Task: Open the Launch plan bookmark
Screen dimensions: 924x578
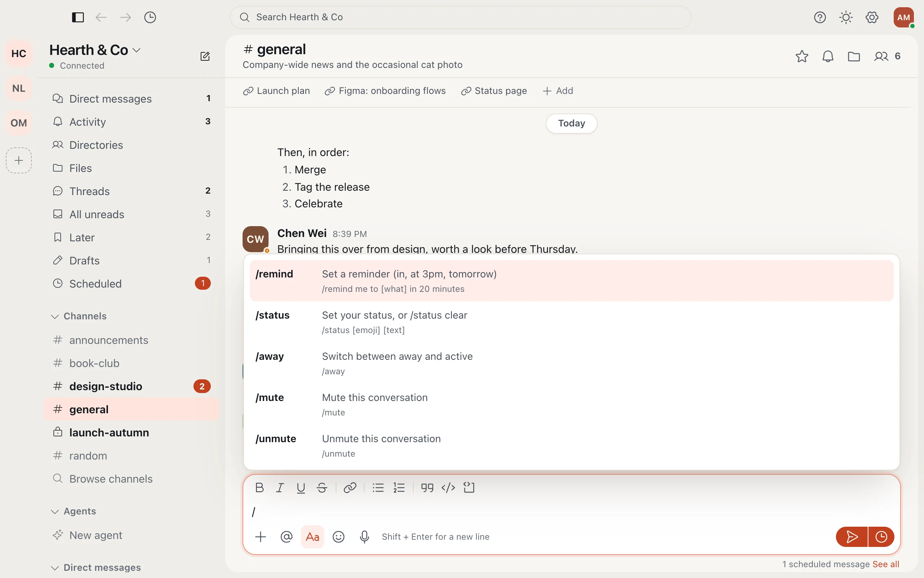Action: [276, 91]
